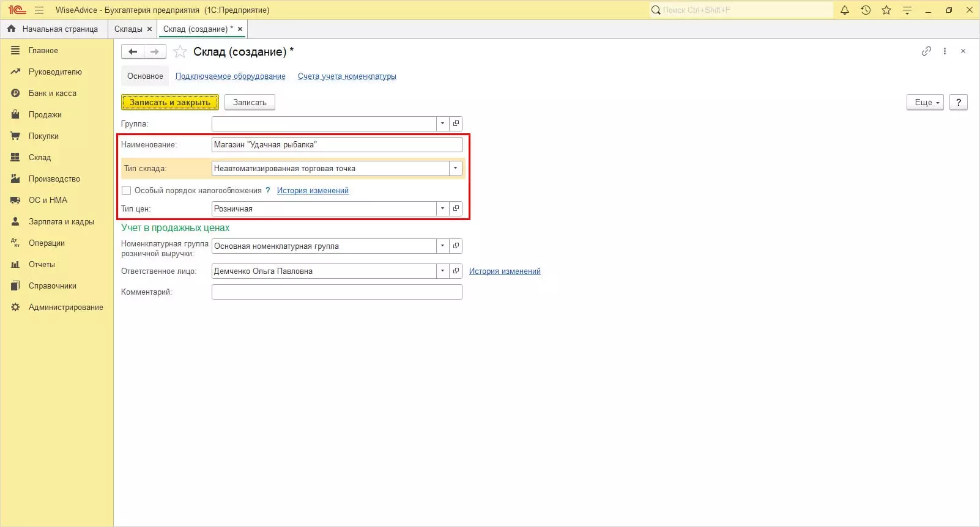Click the question mark hint icon beside Особый порядок
Image resolution: width=980 pixels, height=527 pixels.
click(268, 191)
